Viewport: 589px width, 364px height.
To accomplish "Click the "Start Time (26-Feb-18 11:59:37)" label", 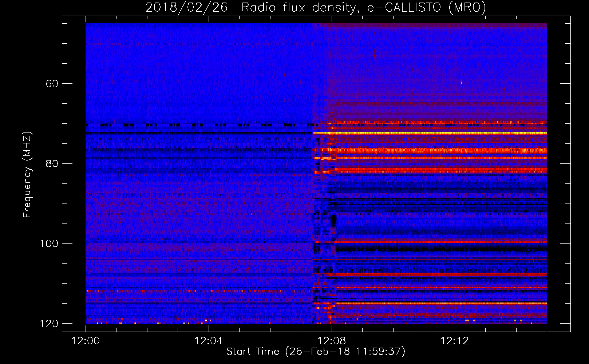I will 316,352.
